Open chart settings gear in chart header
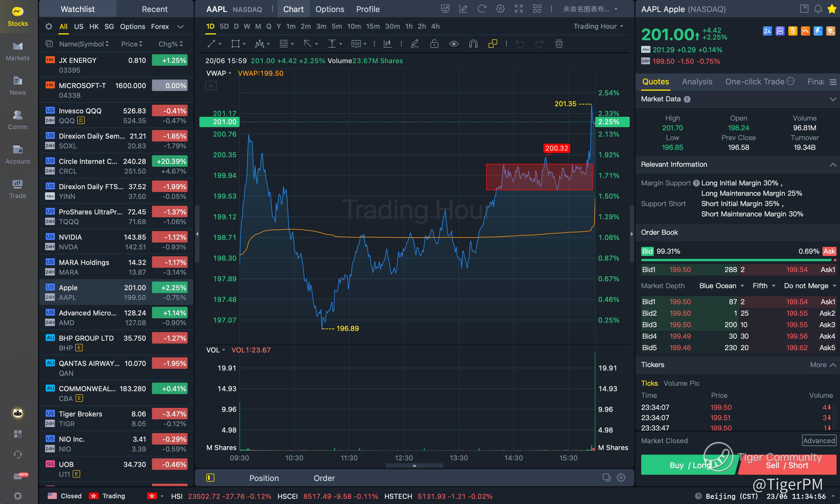The width and height of the screenshot is (840, 504). click(500, 9)
